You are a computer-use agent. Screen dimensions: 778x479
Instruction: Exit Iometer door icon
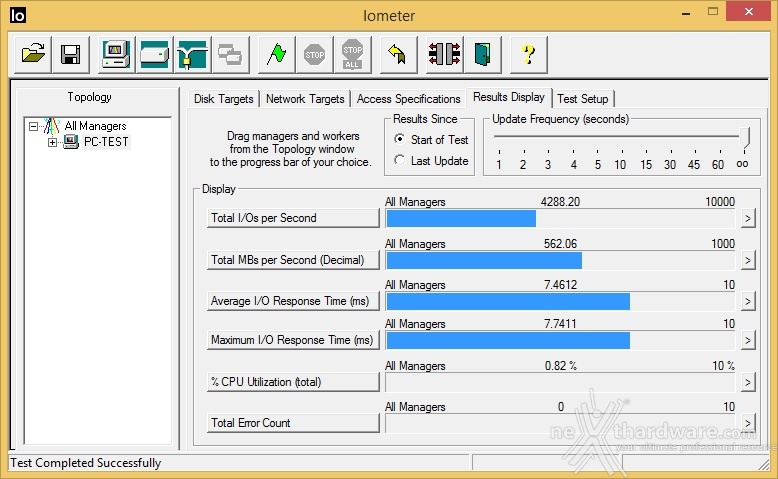click(482, 54)
